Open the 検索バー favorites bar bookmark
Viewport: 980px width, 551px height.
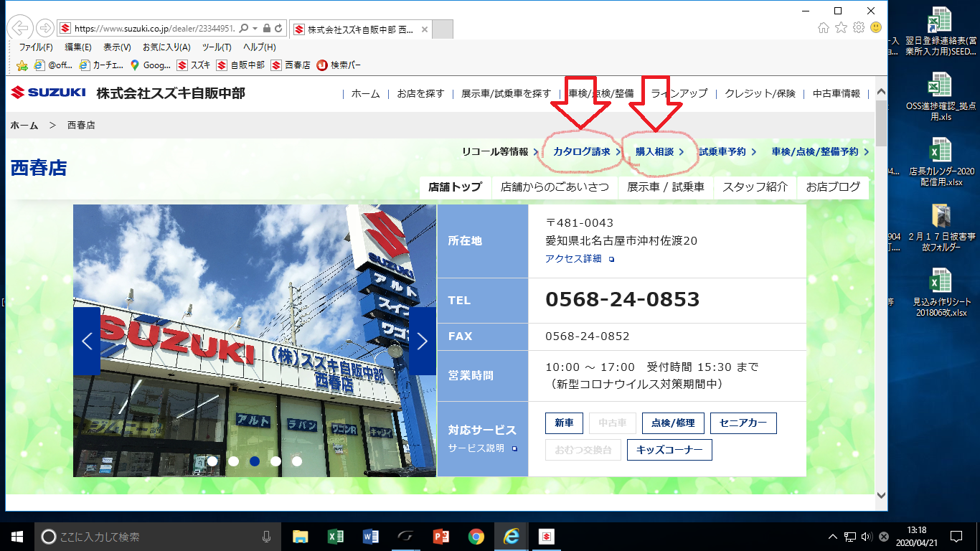[339, 65]
